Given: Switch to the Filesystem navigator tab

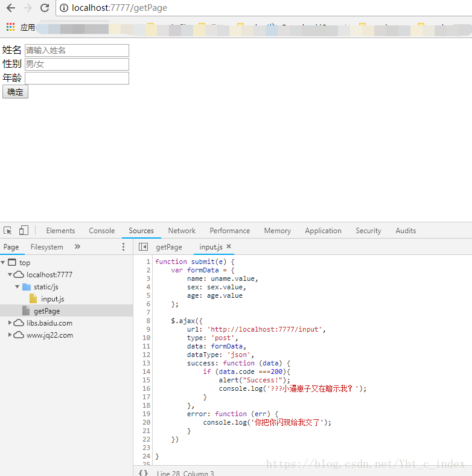Looking at the screenshot, I should pos(47,247).
